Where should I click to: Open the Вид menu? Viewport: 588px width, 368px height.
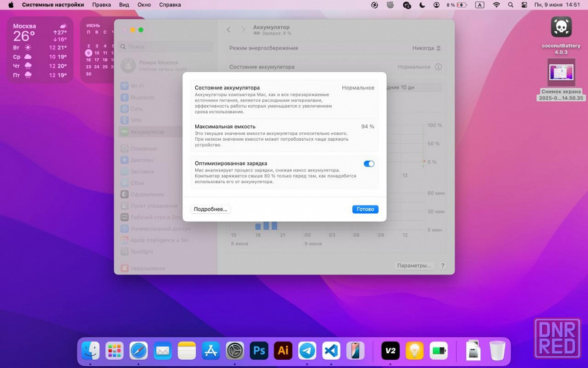124,5
